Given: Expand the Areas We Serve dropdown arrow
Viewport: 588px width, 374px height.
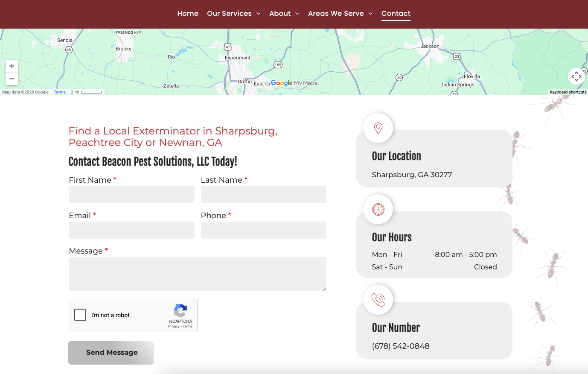Looking at the screenshot, I should pyautogui.click(x=370, y=14).
